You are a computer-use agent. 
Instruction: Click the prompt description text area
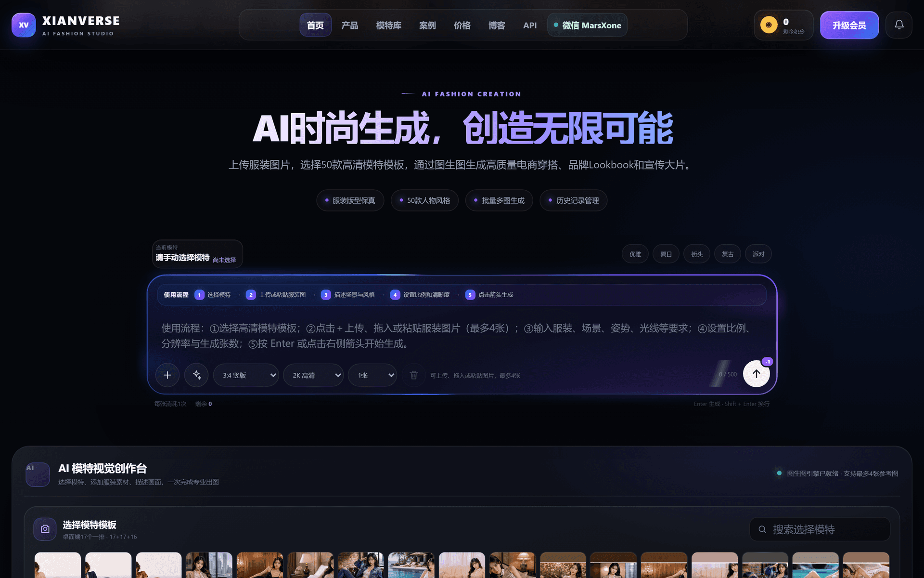pos(462,336)
